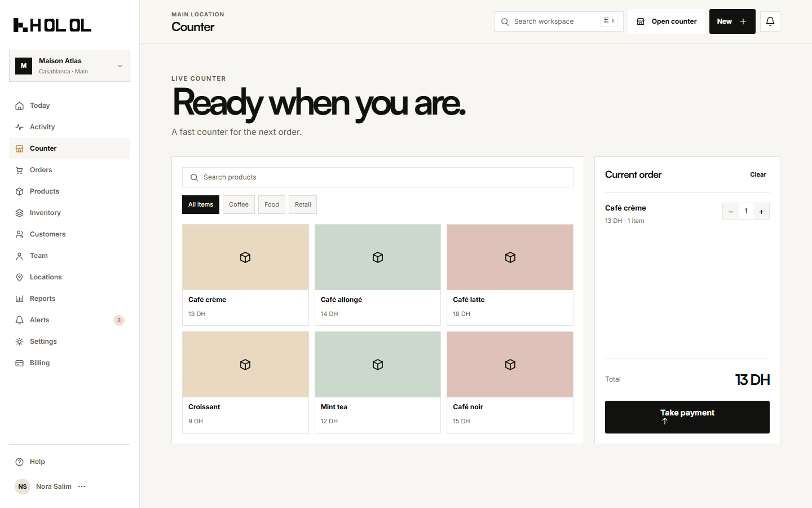Viewport: 812px width, 508px height.
Task: Add Café noir to the order
Action: coord(510,382)
